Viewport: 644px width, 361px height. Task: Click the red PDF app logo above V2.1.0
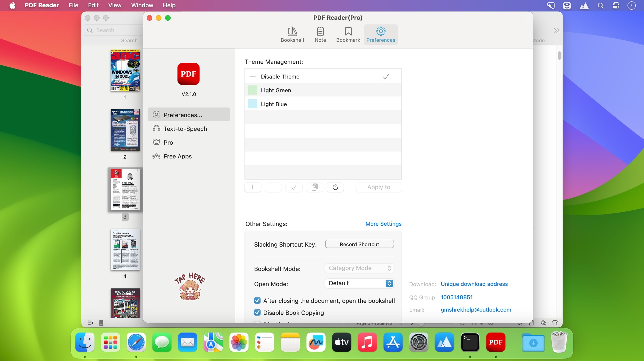tap(189, 74)
